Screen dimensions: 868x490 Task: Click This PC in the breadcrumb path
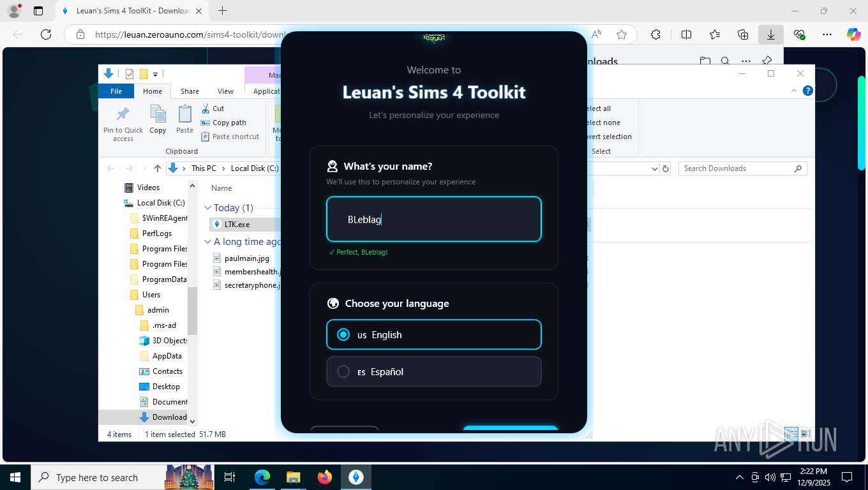click(204, 168)
